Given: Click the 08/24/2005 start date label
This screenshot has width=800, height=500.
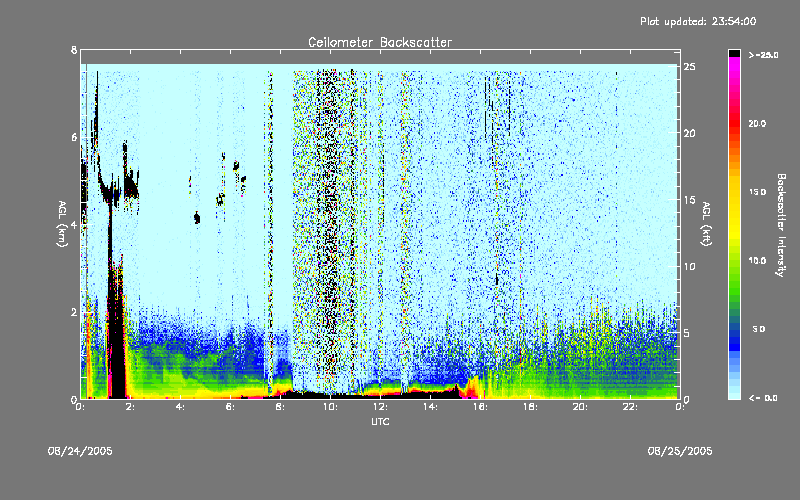Looking at the screenshot, I should (x=80, y=451).
